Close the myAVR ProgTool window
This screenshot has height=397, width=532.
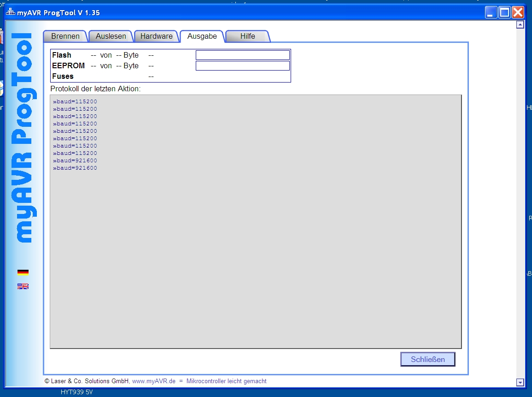click(518, 12)
